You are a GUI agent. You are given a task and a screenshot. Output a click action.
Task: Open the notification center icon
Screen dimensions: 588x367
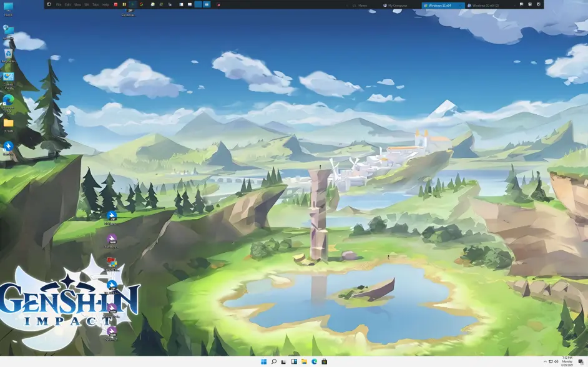coord(581,361)
